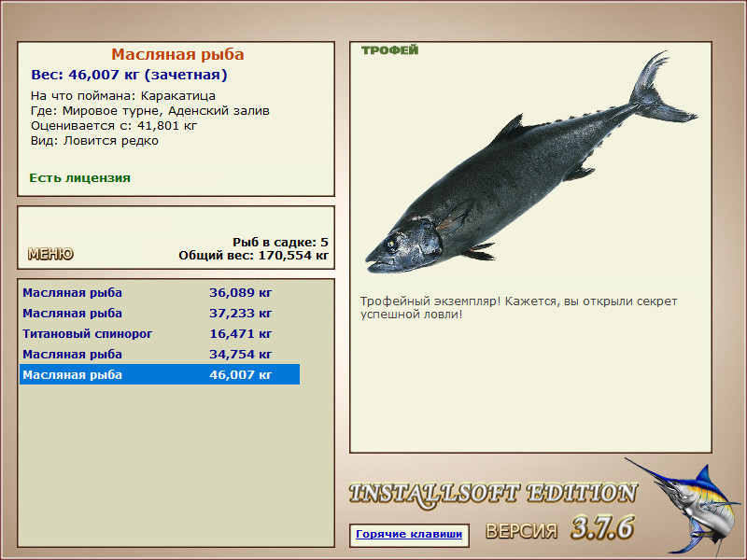Image resolution: width=747 pixels, height=560 pixels.
Task: Click the Рыб в садке: 5 text
Action: click(x=281, y=242)
